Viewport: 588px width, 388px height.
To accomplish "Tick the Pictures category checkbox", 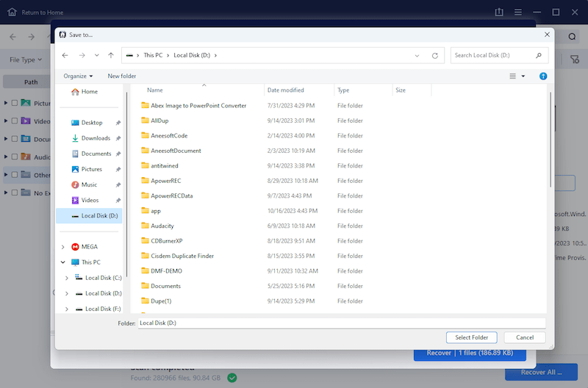I will point(15,103).
